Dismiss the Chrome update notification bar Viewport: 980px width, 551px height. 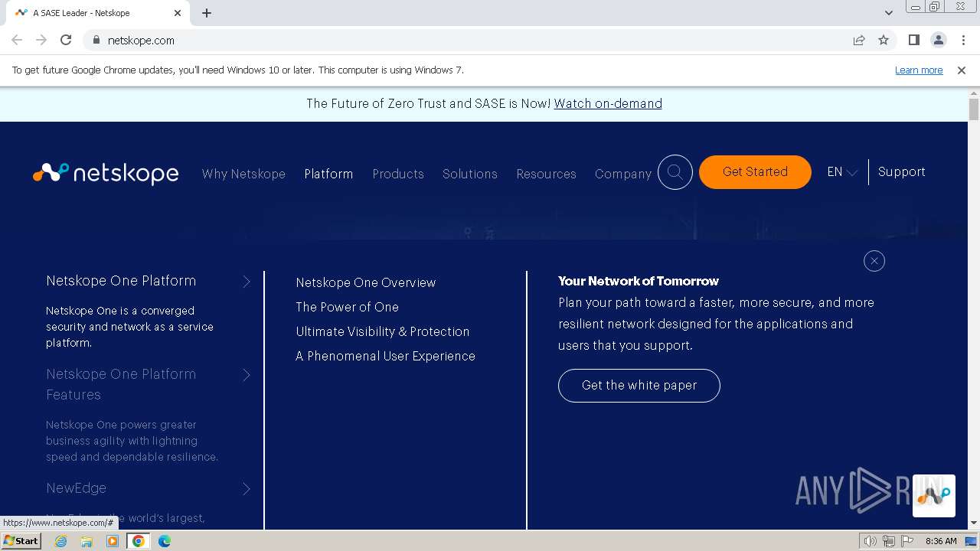[962, 70]
